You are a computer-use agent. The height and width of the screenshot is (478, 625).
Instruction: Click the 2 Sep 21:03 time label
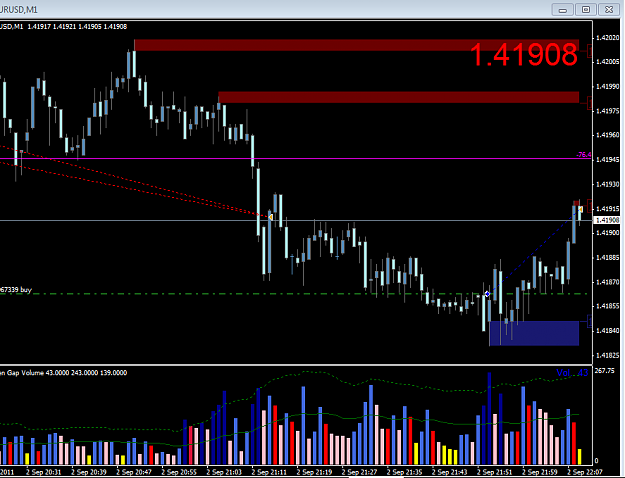[x=224, y=472]
